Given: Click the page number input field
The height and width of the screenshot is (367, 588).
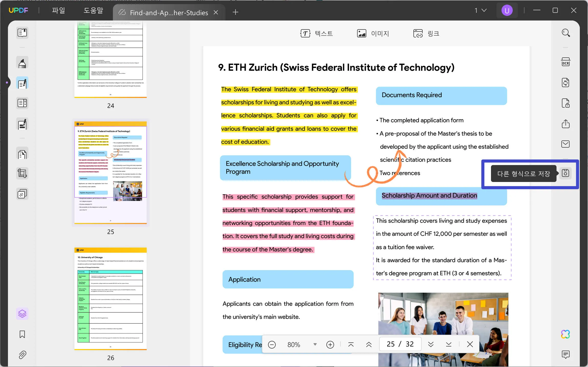Looking at the screenshot, I should [x=400, y=344].
